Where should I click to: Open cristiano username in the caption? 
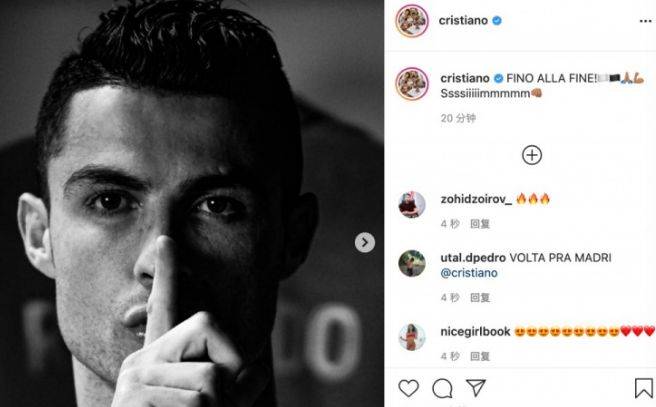[465, 78]
